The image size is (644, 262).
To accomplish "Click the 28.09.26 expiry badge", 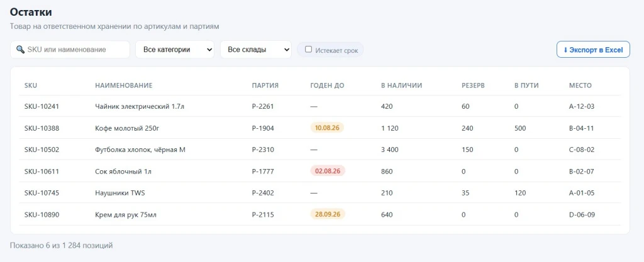I will 327,214.
